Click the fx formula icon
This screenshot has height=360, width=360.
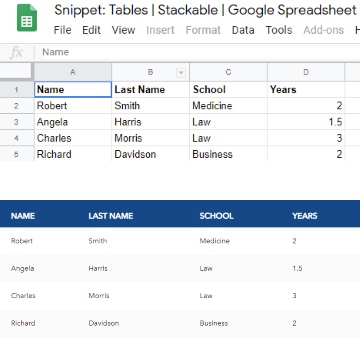coord(16,52)
